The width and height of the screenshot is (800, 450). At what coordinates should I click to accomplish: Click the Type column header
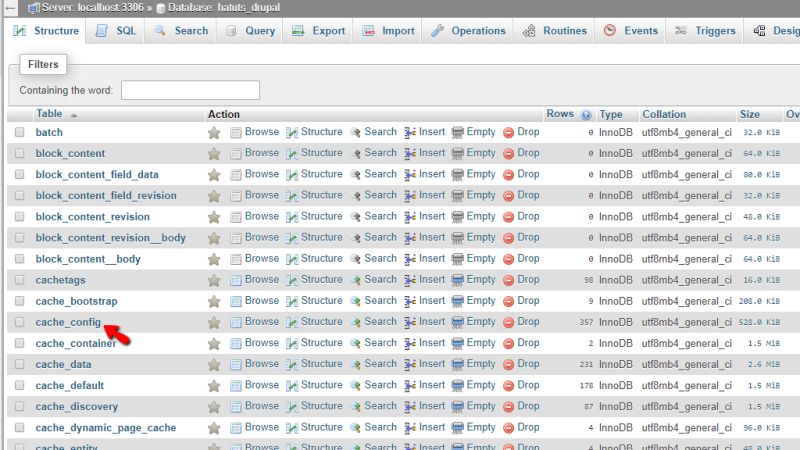(611, 114)
